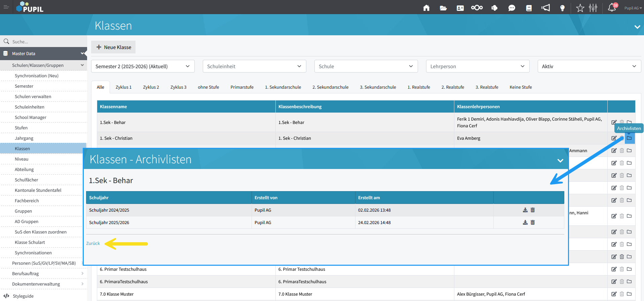Open the favorites star icon

click(580, 8)
